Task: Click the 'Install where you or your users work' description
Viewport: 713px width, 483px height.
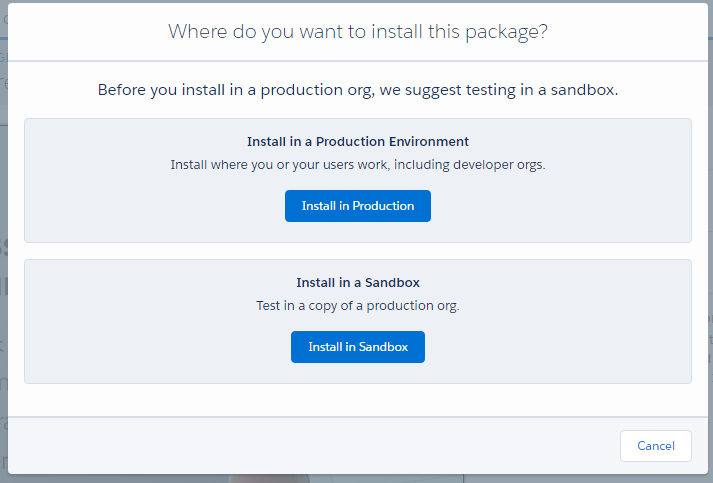Action: (358, 165)
